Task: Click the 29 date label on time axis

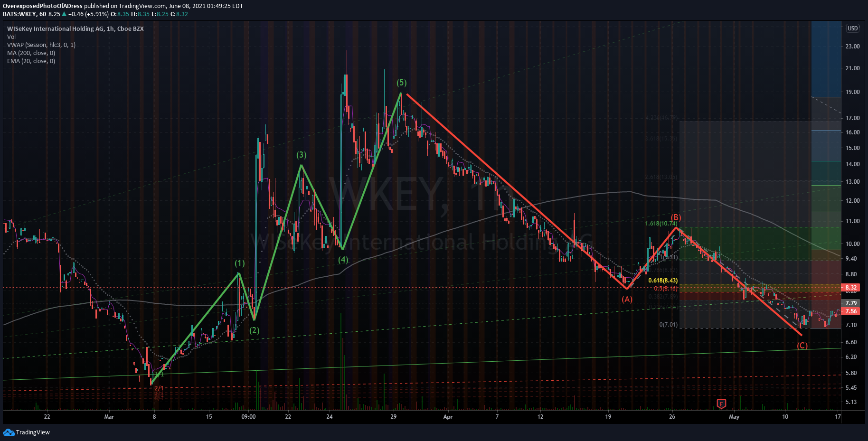Action: [x=393, y=417]
